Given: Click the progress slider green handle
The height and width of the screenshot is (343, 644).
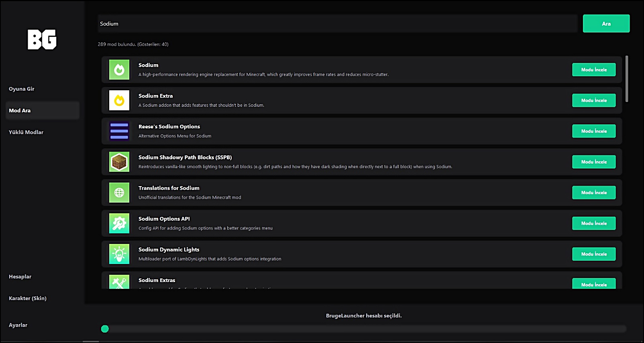Looking at the screenshot, I should click(x=105, y=329).
